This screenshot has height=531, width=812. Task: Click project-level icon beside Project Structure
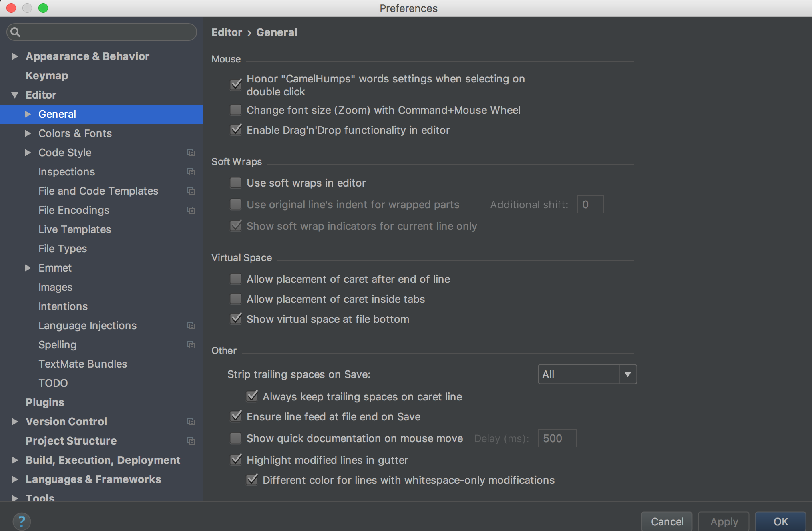click(x=191, y=441)
